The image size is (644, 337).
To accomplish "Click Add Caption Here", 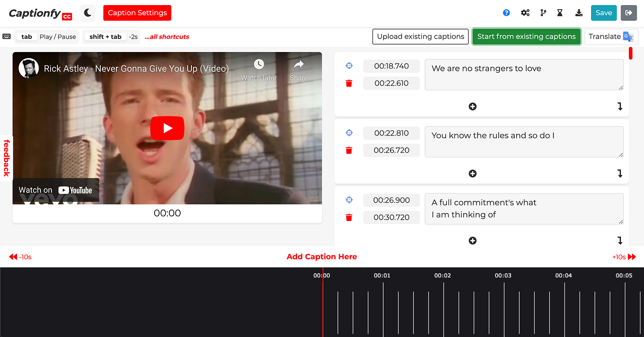I will click(322, 257).
